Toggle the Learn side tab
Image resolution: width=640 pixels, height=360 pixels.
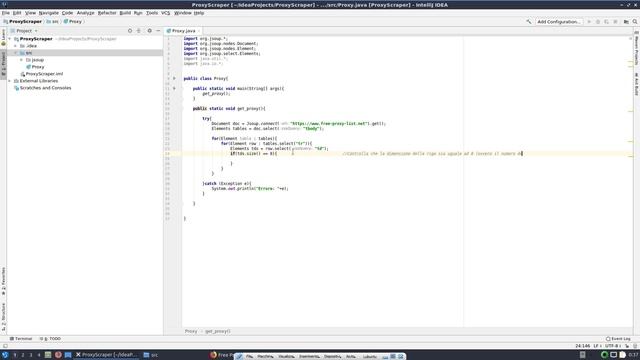[3, 38]
